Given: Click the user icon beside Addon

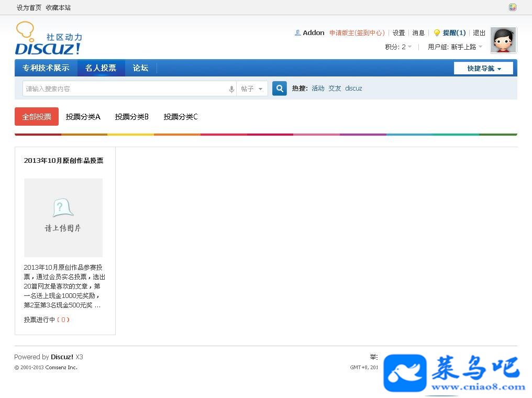Looking at the screenshot, I should click(x=297, y=33).
